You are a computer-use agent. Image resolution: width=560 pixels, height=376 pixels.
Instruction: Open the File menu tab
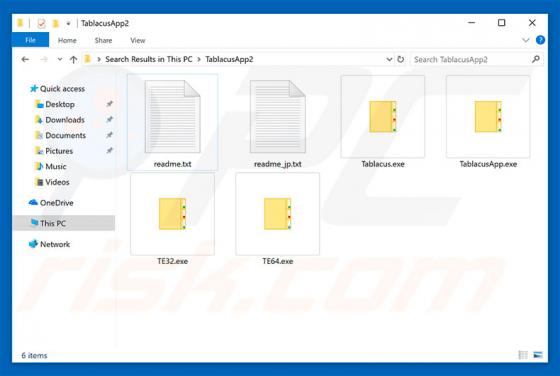pos(30,40)
